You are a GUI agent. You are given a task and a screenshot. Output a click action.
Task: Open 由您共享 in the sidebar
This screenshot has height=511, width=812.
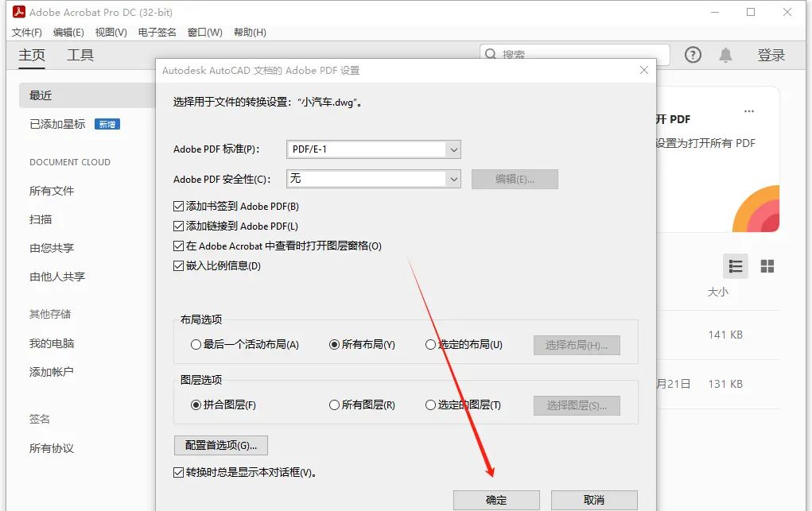point(52,248)
